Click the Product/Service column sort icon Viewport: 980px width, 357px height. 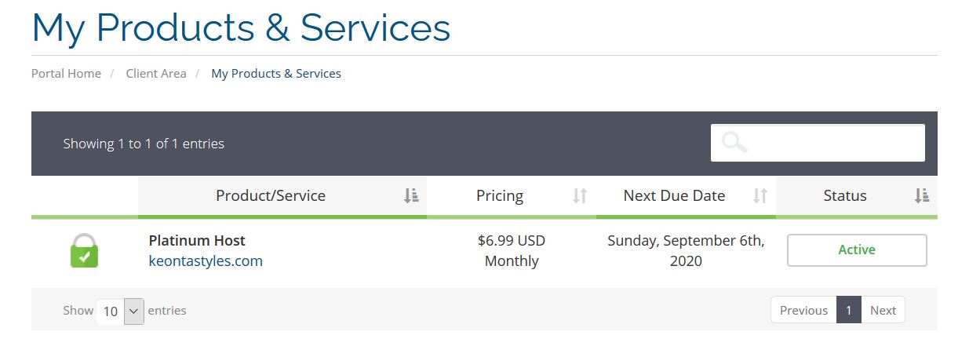(411, 196)
